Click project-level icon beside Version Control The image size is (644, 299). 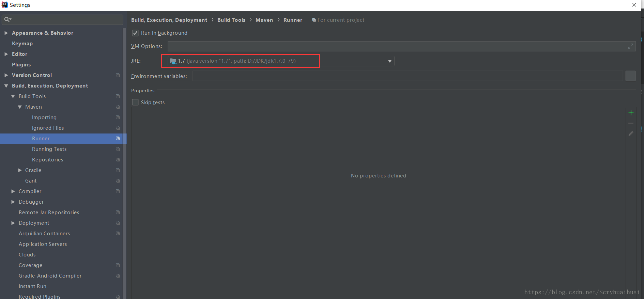pos(118,75)
